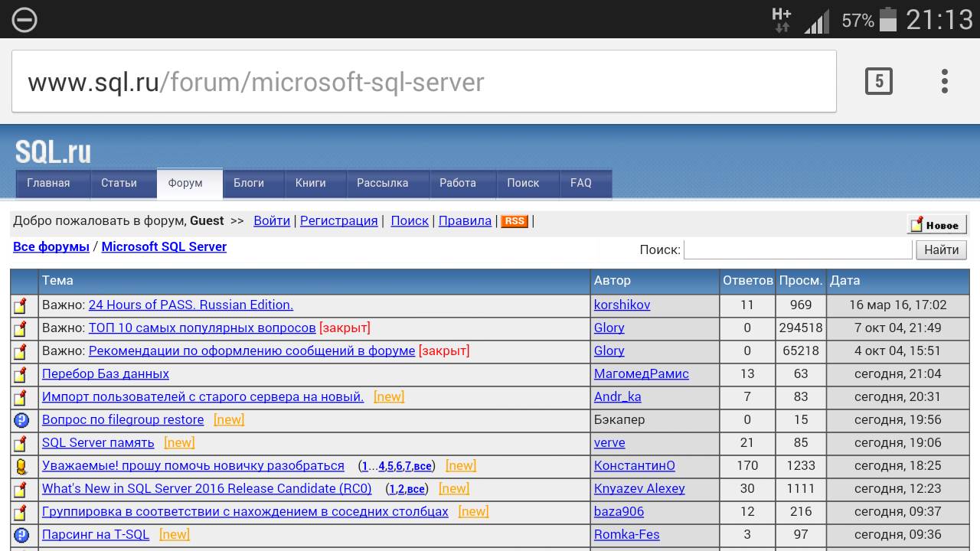This screenshot has height=551, width=980.
Task: Click topic icon beside 'Перебор Баз данных'
Action: [21, 374]
